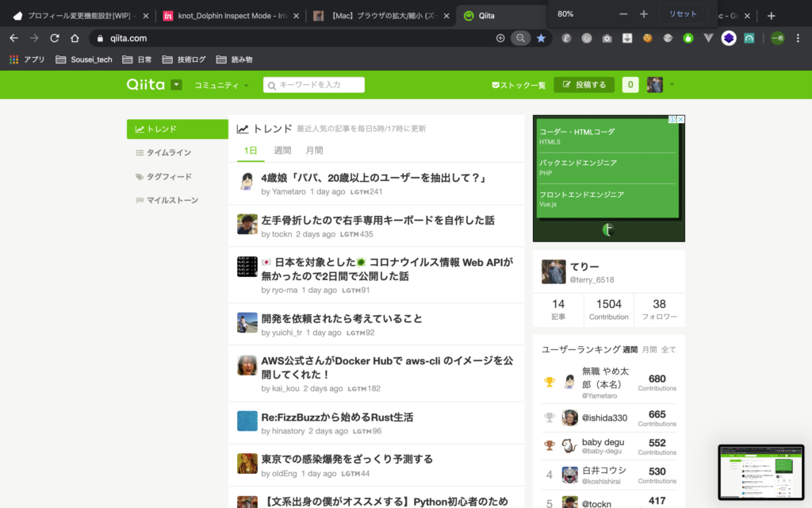Expand the dropdown next to the Qiita logo

pos(176,84)
